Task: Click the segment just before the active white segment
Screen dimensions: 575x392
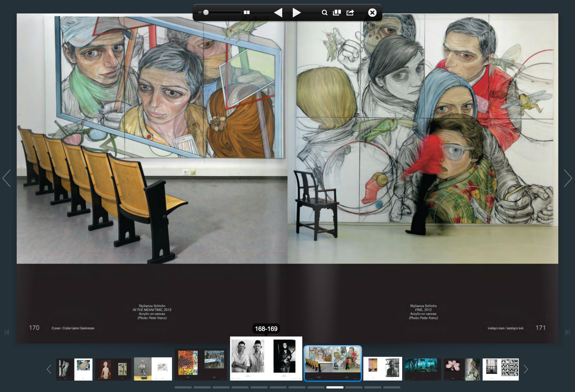Action: 316,387
